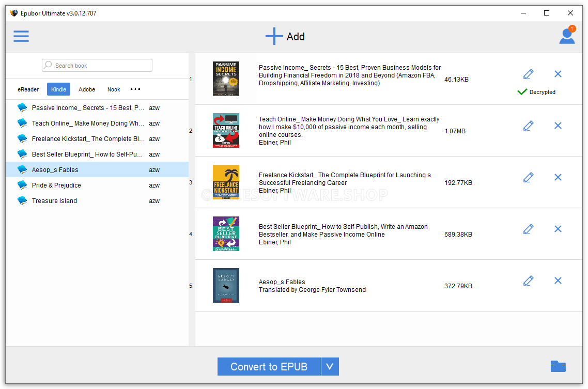Viewport: 588px width, 389px height.
Task: Open the output folder icon
Action: [x=558, y=366]
